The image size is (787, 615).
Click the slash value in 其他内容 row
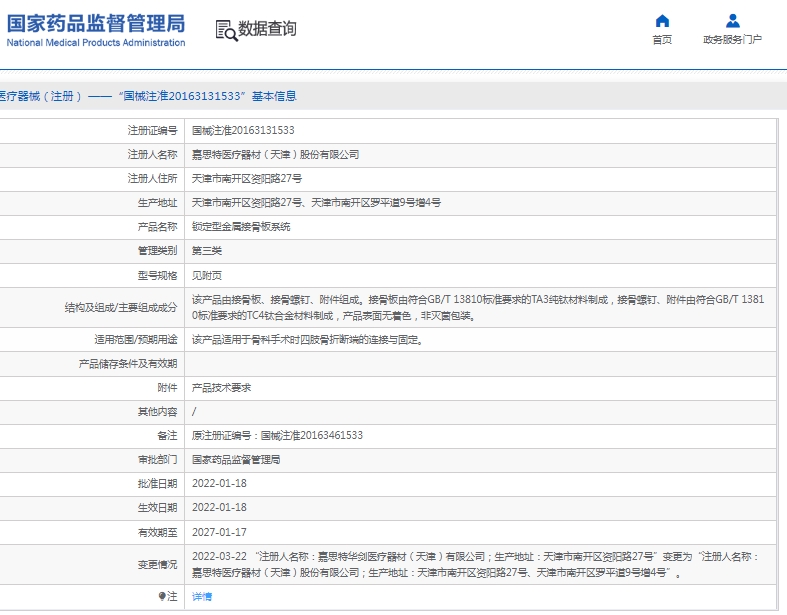(x=194, y=412)
